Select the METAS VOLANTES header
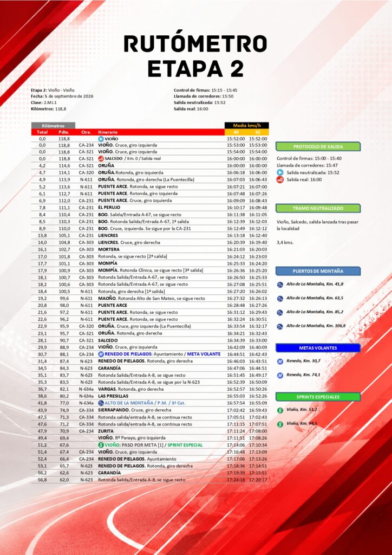This screenshot has height=555, width=392. [318, 348]
